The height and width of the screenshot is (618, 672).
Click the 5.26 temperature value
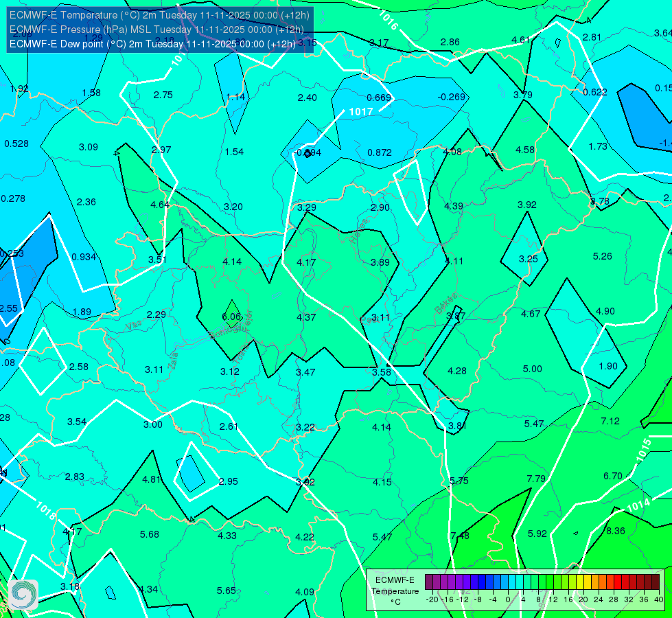pyautogui.click(x=602, y=256)
